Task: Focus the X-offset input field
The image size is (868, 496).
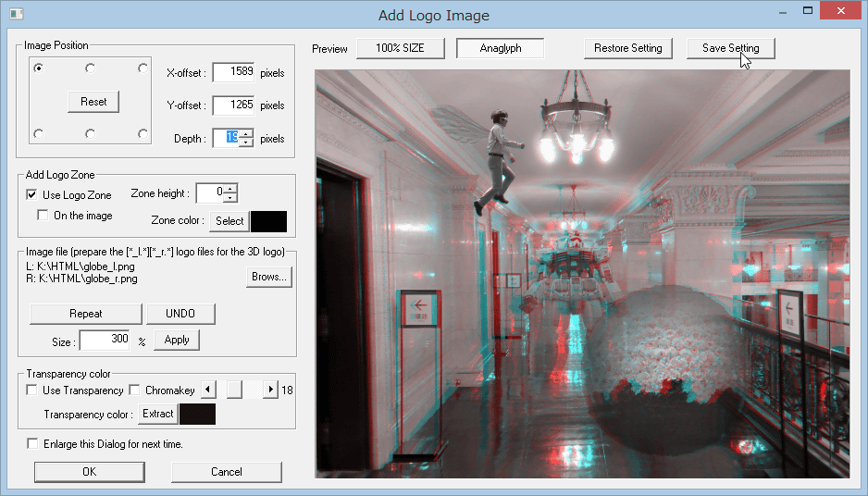Action: pos(233,72)
